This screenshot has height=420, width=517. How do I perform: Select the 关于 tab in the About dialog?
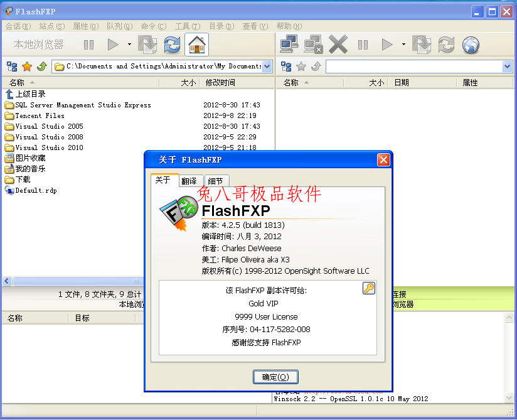(164, 180)
